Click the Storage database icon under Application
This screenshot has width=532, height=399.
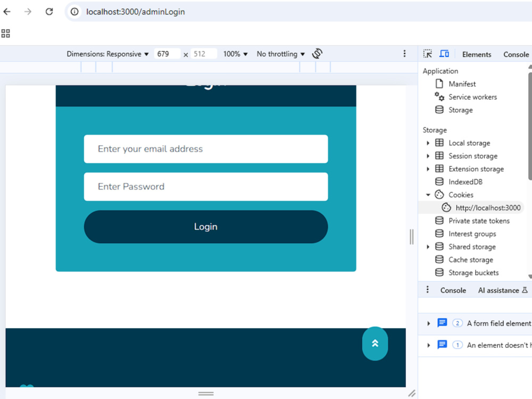[439, 110]
